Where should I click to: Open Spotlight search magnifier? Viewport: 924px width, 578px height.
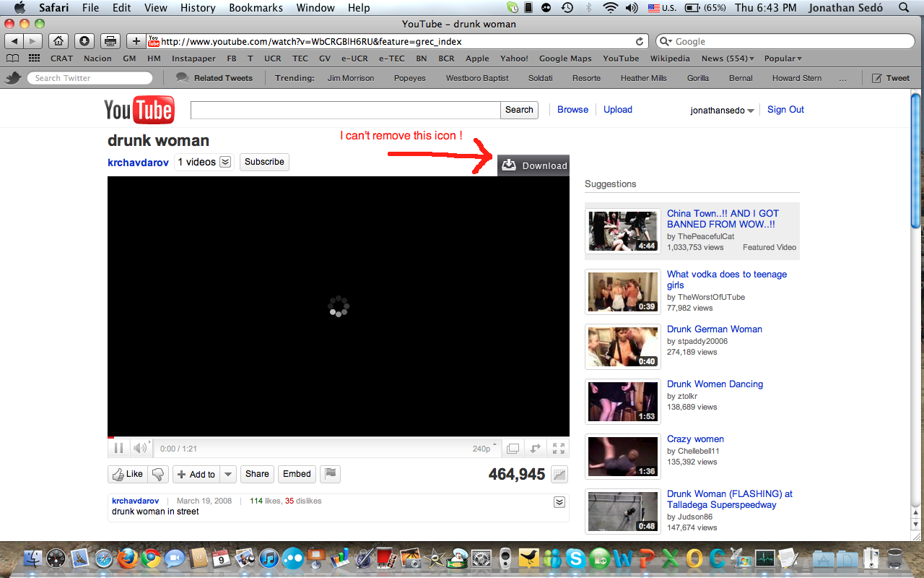tap(904, 8)
